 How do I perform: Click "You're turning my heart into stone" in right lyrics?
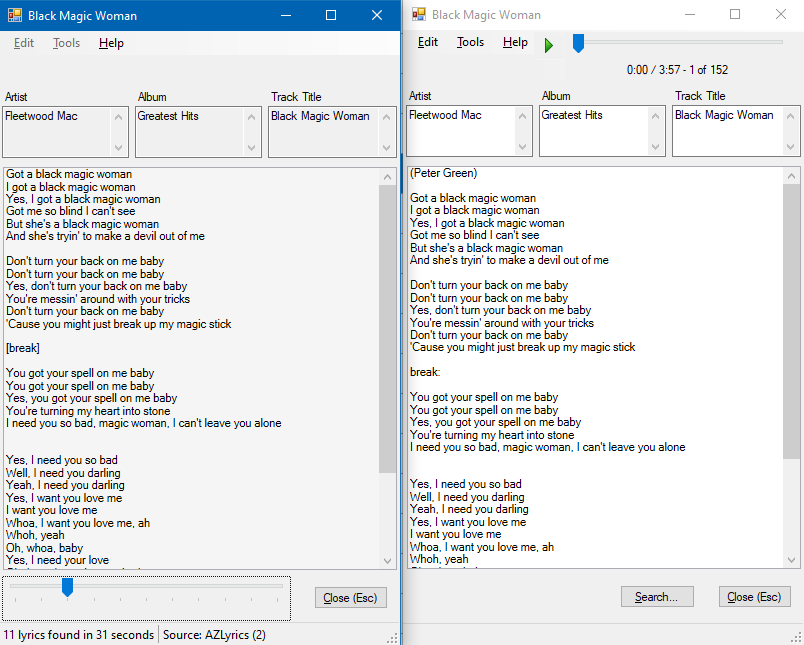(x=492, y=435)
